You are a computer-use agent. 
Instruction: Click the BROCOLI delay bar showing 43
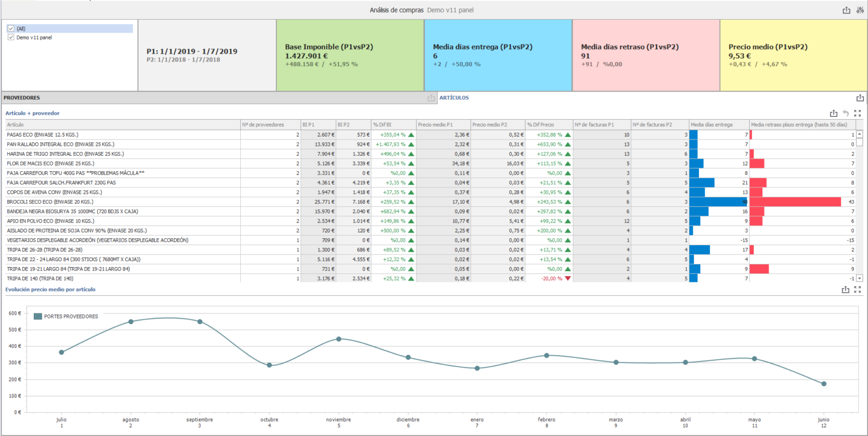[x=795, y=202]
